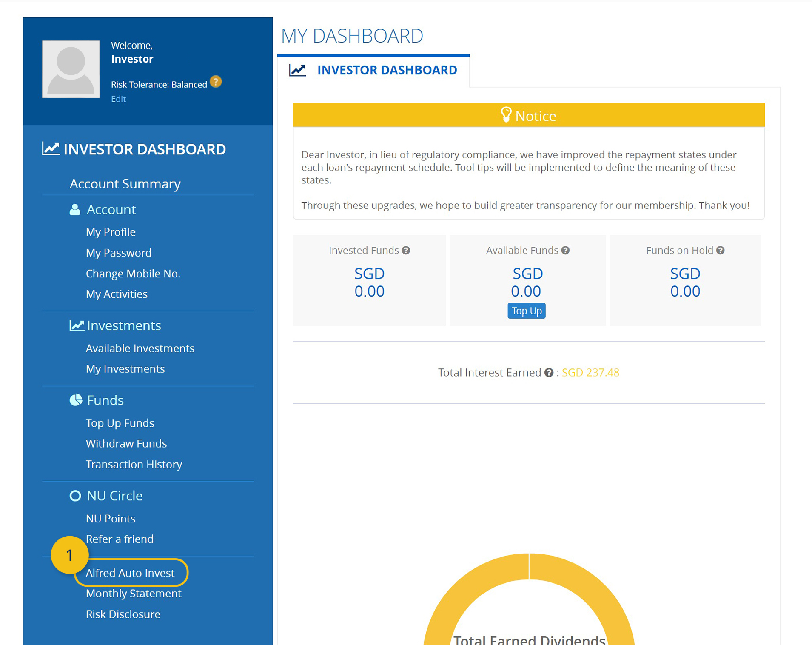View Transaction History
Screen dimensions: 812x645
click(x=134, y=464)
